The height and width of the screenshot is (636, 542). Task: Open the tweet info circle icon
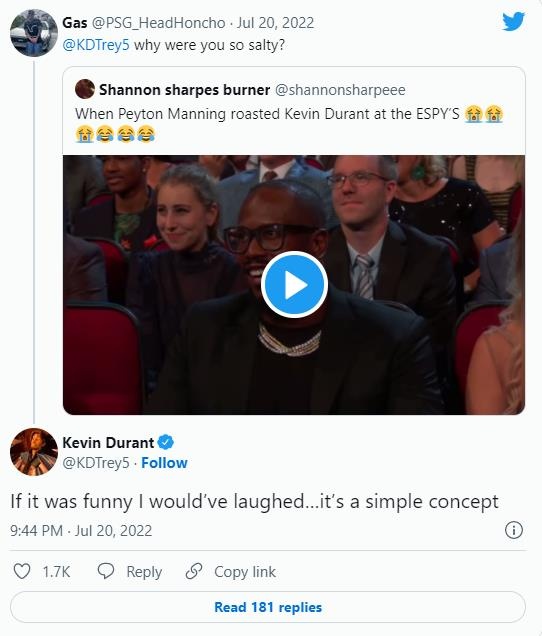[x=514, y=530]
